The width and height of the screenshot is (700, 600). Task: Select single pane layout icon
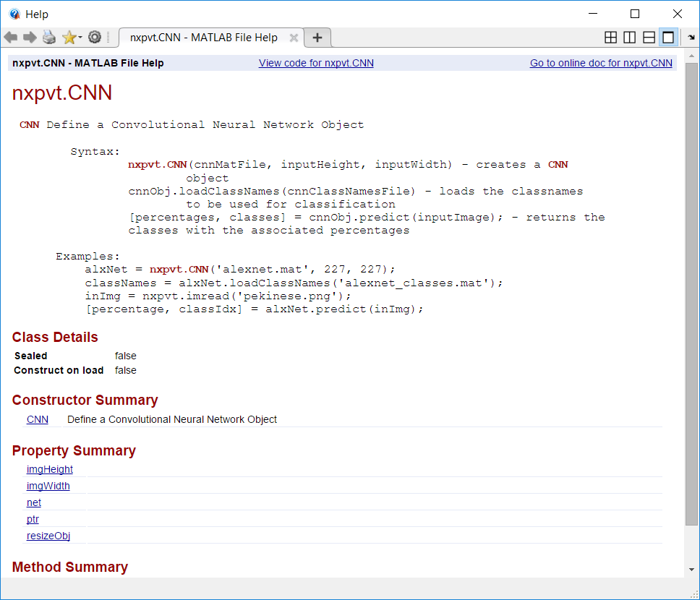(x=668, y=38)
